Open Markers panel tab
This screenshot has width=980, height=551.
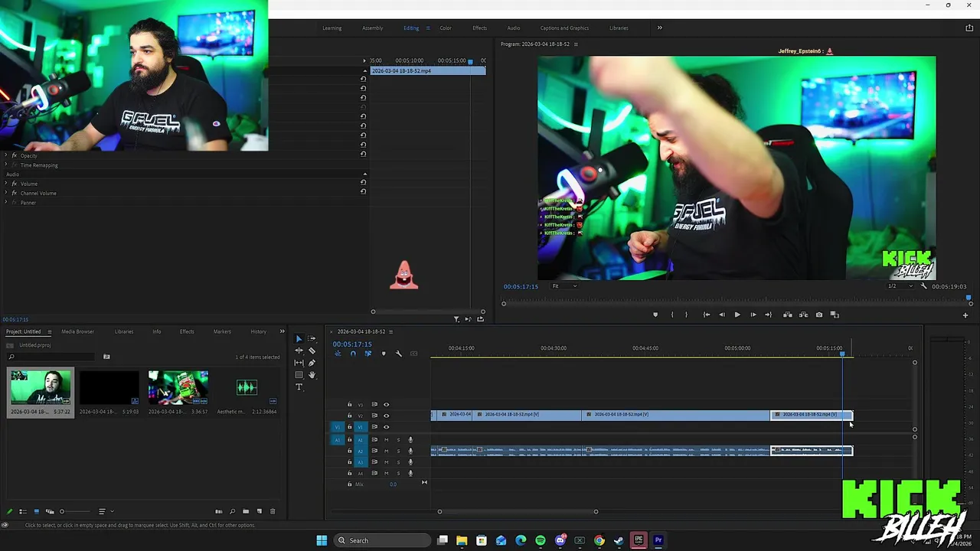(222, 332)
